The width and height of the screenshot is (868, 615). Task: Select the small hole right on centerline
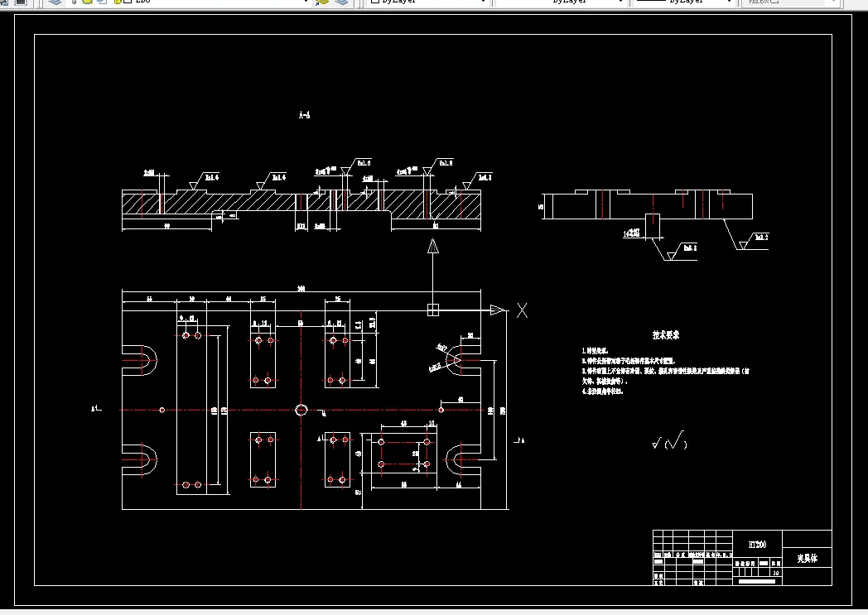point(441,410)
